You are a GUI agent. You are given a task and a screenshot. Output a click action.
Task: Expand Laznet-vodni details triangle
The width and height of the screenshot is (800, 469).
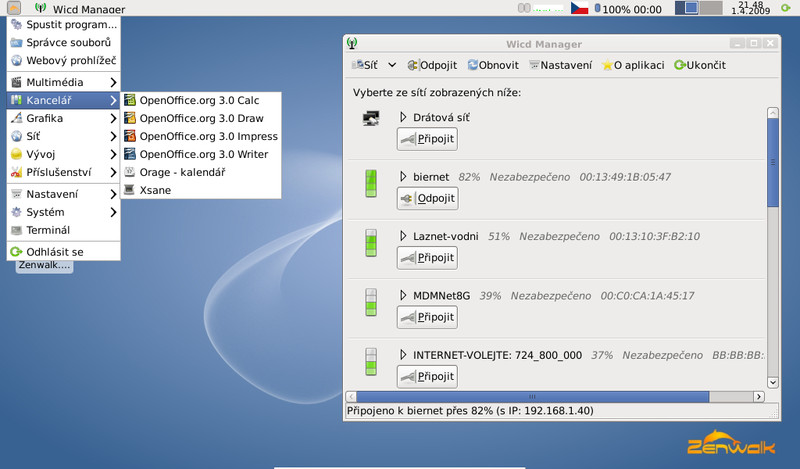[x=403, y=236]
